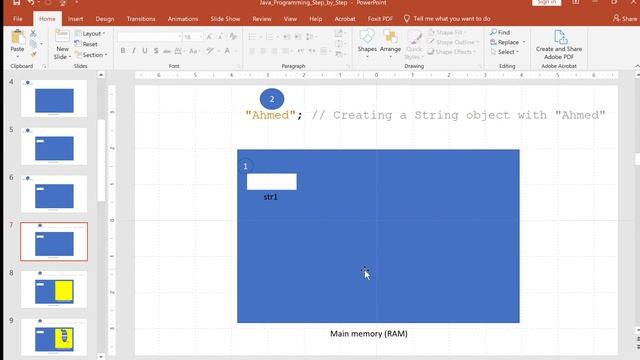
Task: Click the Paste clipboard icon
Action: pos(17,38)
